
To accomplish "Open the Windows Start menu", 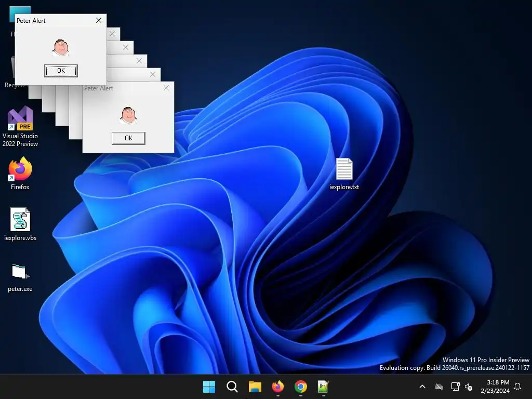I will 209,387.
